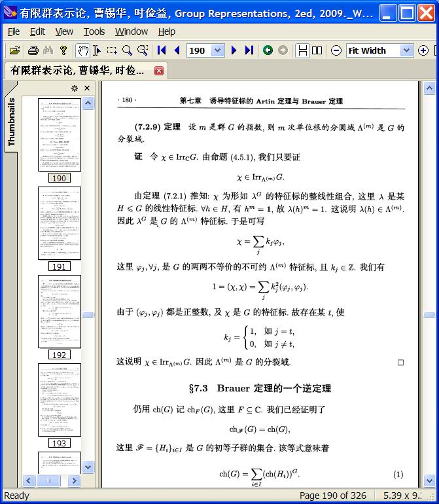Go to the previous page
The image size is (439, 504).
point(177,50)
